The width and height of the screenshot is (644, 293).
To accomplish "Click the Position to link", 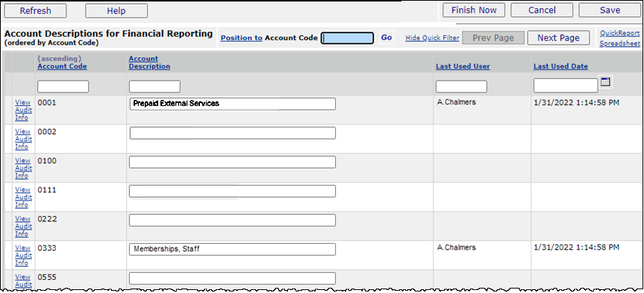I will [242, 38].
